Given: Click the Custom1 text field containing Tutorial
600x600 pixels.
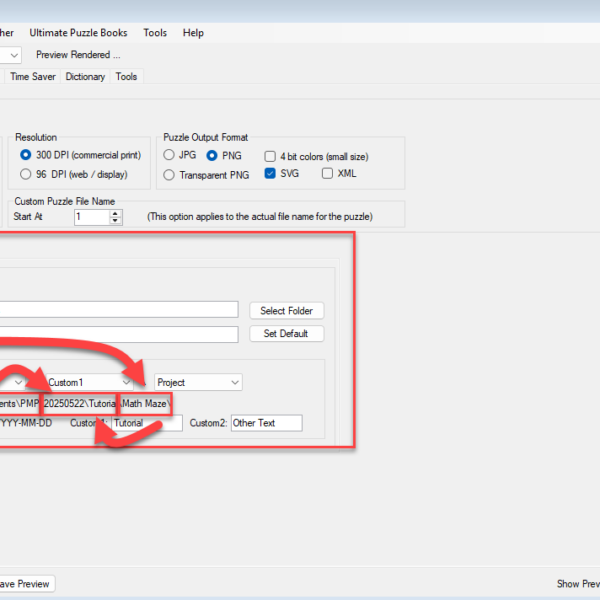Looking at the screenshot, I should pyautogui.click(x=146, y=423).
